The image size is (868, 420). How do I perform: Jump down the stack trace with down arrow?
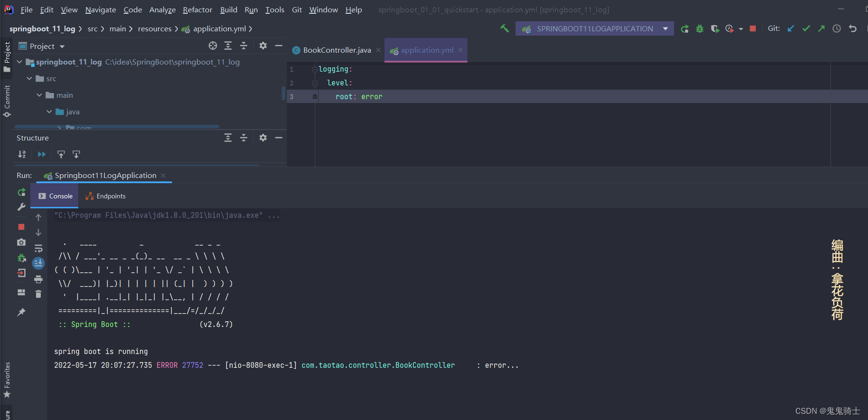point(38,233)
